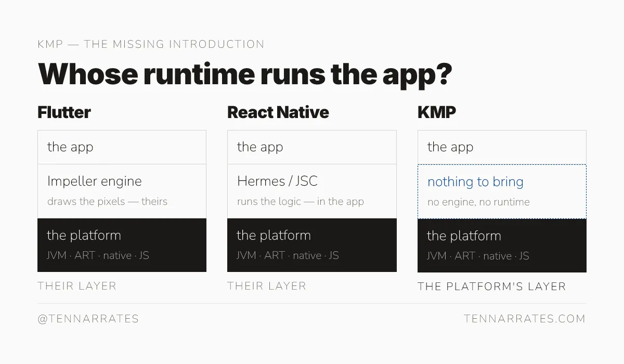Click 'JVM · ART · native · JS' under KMP
This screenshot has height=364, width=624.
point(478,256)
